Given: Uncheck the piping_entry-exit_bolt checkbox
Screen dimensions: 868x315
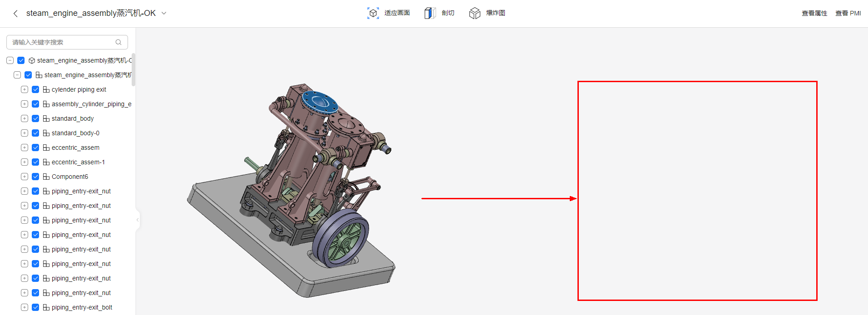Looking at the screenshot, I should tap(35, 307).
